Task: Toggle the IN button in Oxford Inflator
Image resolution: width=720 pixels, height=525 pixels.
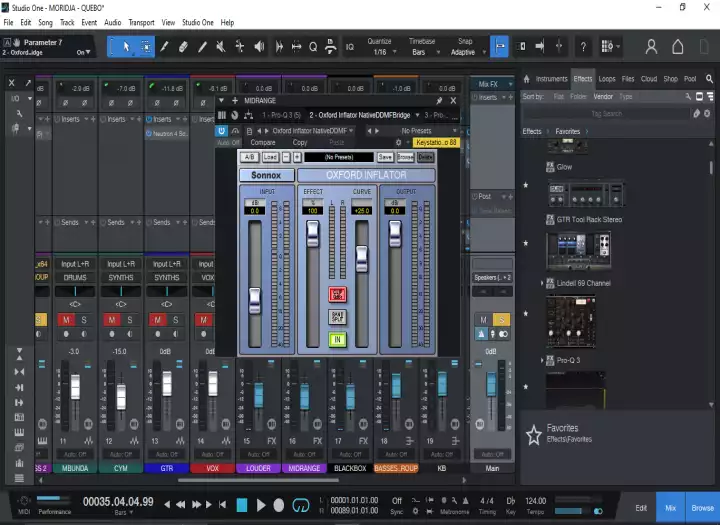Action: [338, 339]
